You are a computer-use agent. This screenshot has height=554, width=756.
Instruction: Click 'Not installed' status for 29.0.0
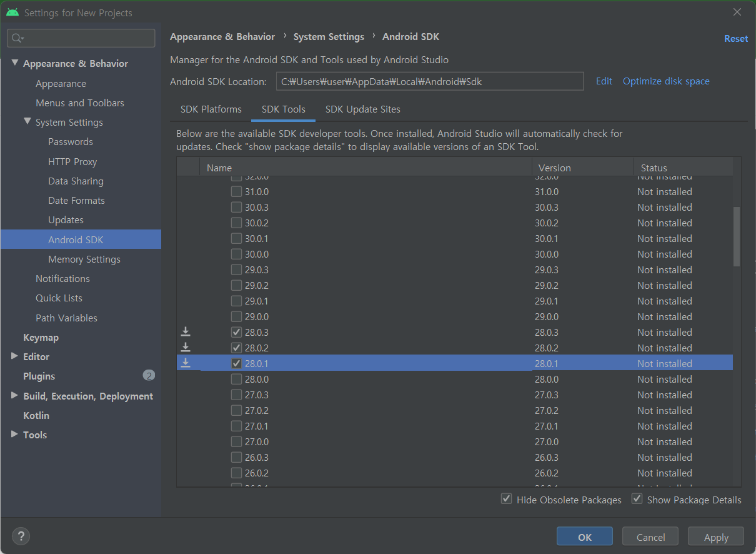[665, 316]
